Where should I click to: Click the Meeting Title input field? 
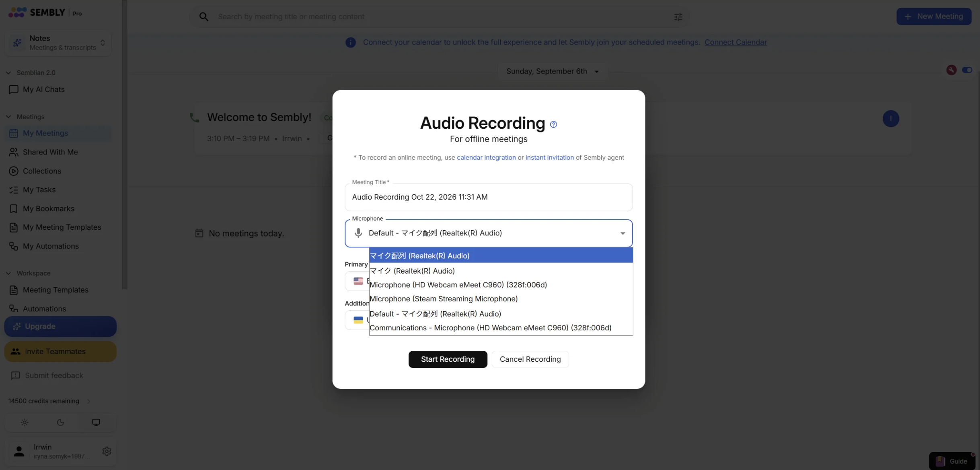click(489, 197)
